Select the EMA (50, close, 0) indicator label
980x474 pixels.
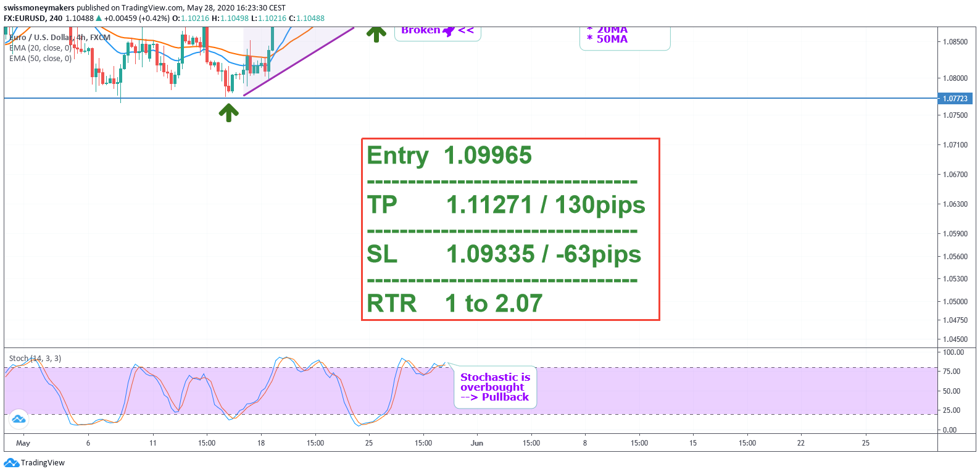click(40, 59)
